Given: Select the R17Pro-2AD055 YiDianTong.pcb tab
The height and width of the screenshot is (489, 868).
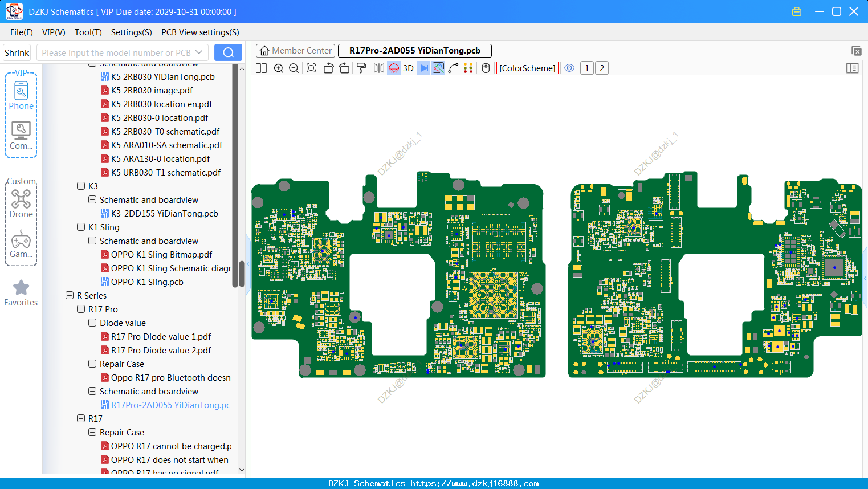Looking at the screenshot, I should pos(415,51).
